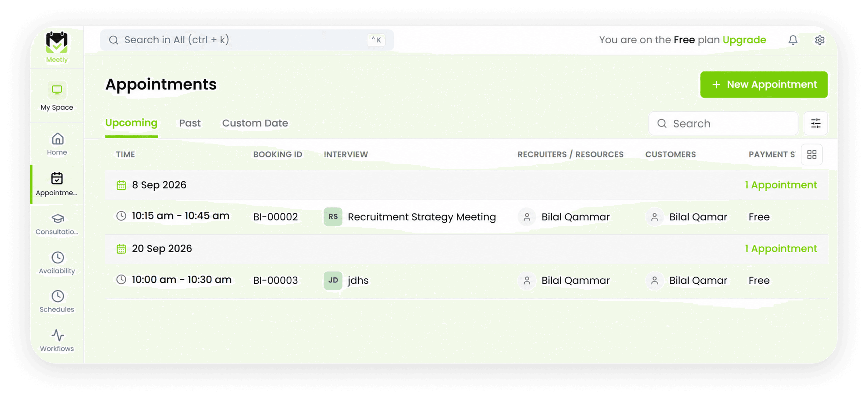Open Availability in sidebar
868x398 pixels.
[x=57, y=263]
